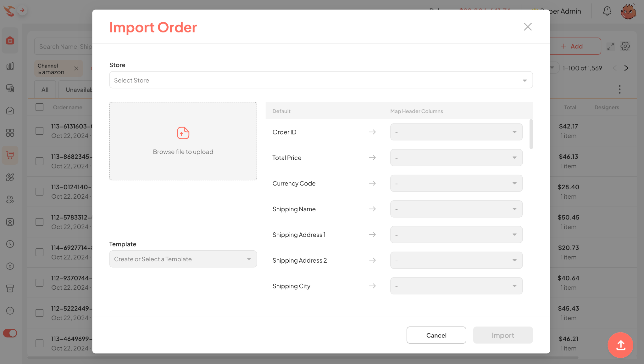
Task: Open the Create or Select a Template dropdown
Action: point(183,259)
